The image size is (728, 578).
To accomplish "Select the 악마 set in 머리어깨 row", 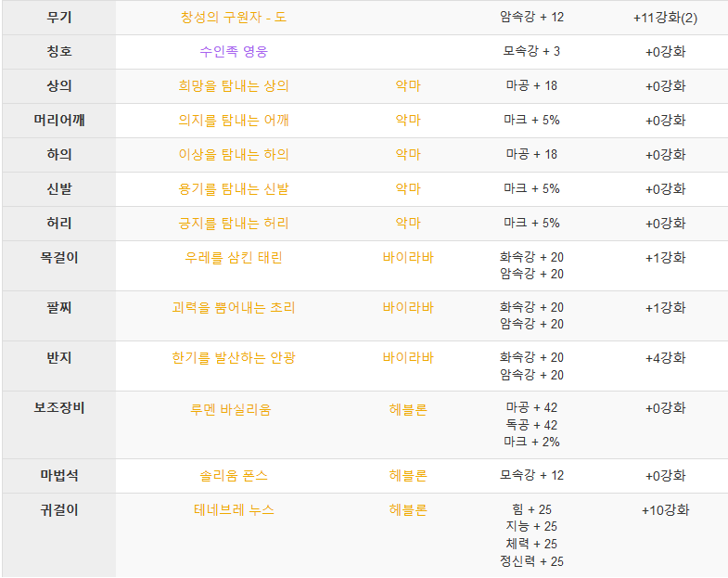I will [x=408, y=121].
